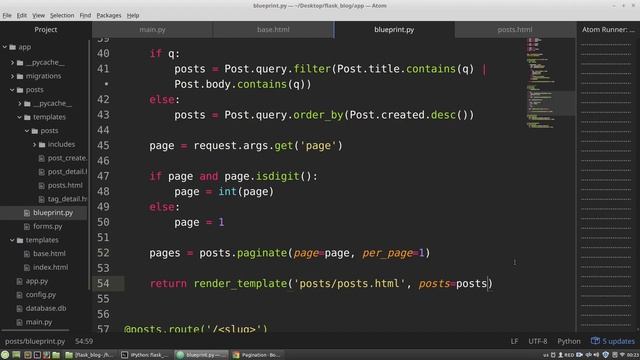Open the 5 updates notification
The image size is (640, 360).
click(x=613, y=341)
